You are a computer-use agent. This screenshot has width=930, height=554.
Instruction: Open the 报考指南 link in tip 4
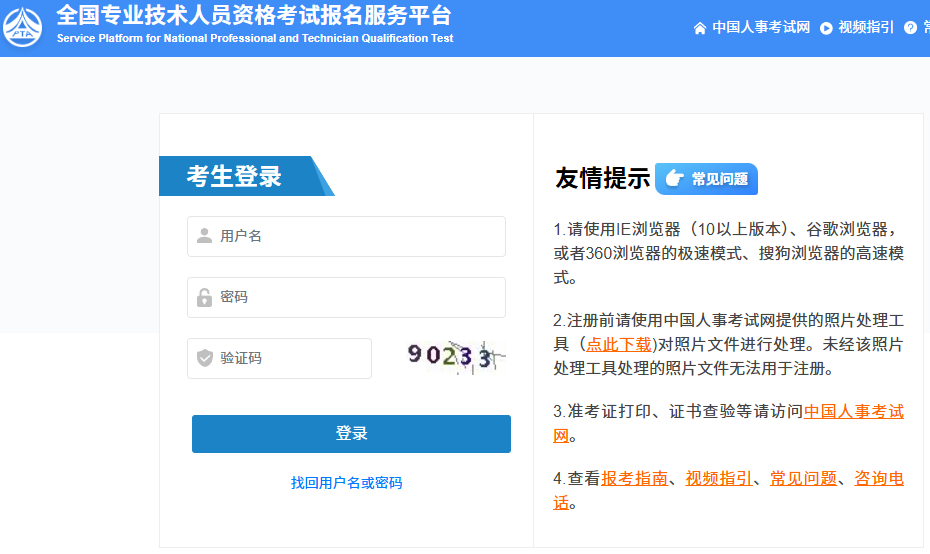coord(634,478)
